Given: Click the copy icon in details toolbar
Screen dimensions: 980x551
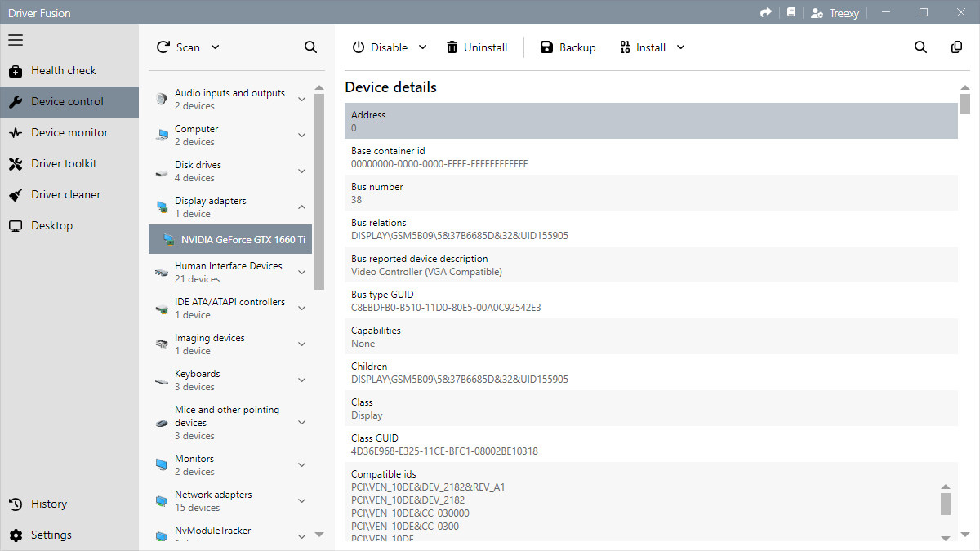Looking at the screenshot, I should 956,47.
